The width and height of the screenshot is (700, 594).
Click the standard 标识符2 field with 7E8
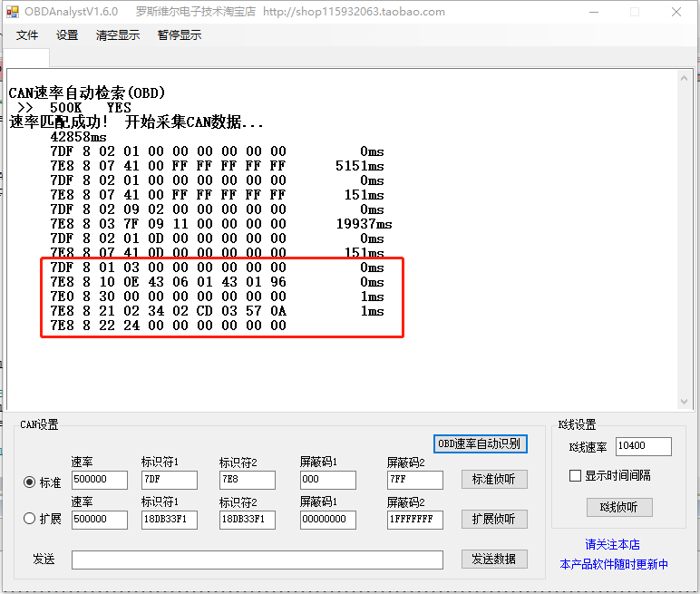[248, 480]
